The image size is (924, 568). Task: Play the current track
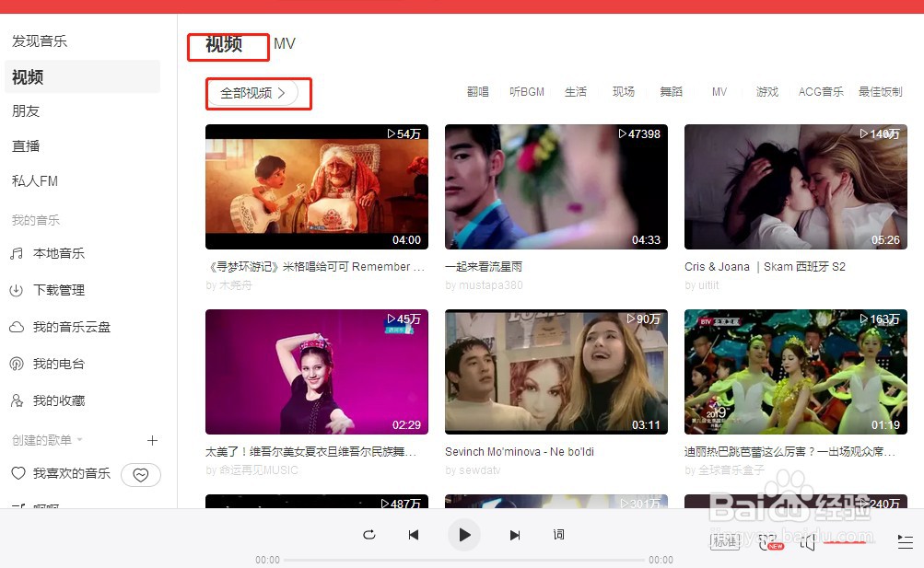click(464, 535)
